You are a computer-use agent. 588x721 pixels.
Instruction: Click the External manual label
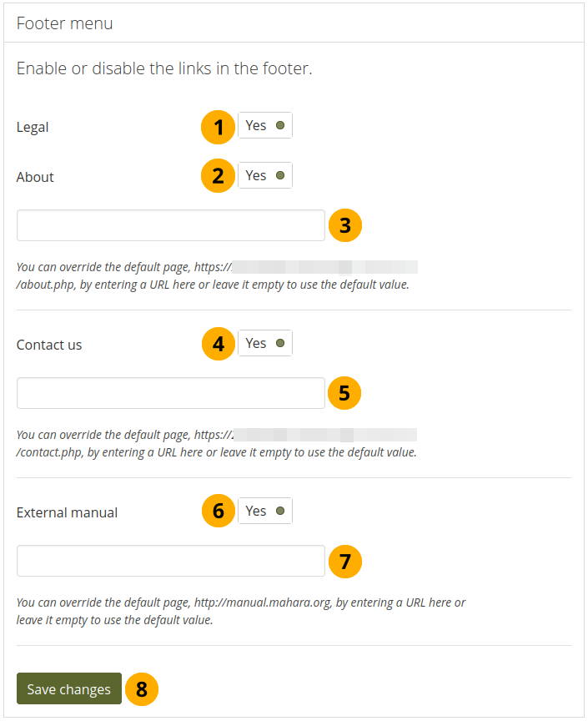[x=67, y=512]
